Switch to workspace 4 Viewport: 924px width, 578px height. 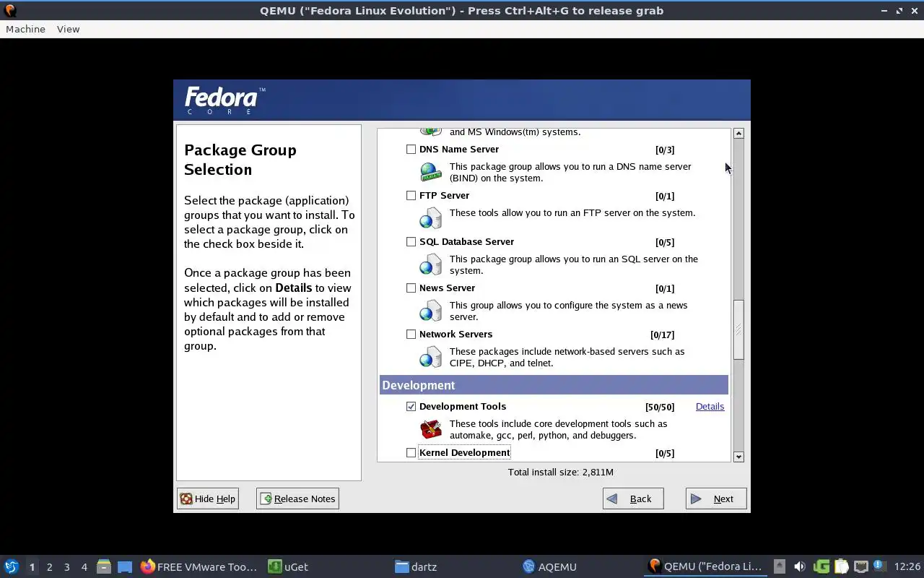tap(84, 567)
